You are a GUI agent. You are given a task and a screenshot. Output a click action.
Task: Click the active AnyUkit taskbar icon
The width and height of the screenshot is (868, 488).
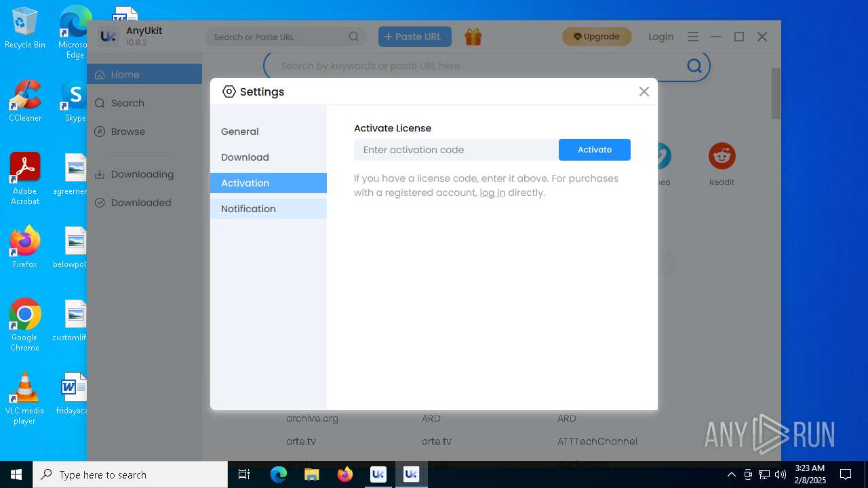[x=412, y=474]
